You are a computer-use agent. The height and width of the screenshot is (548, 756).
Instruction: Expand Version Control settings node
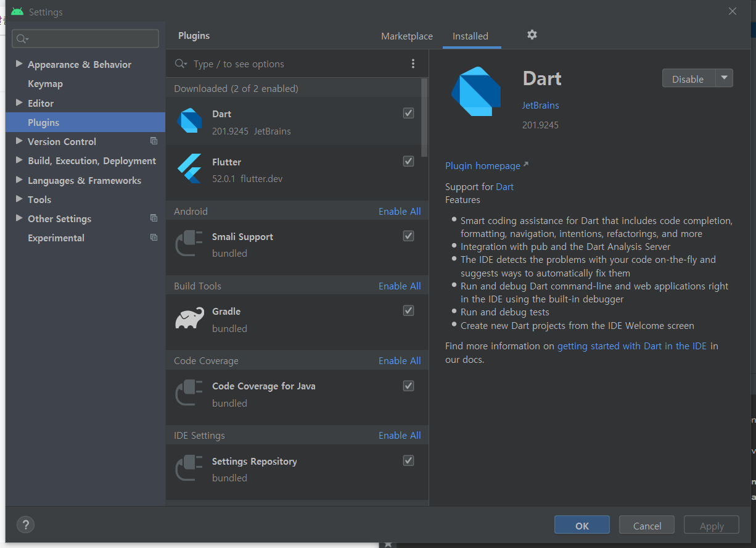(x=19, y=141)
